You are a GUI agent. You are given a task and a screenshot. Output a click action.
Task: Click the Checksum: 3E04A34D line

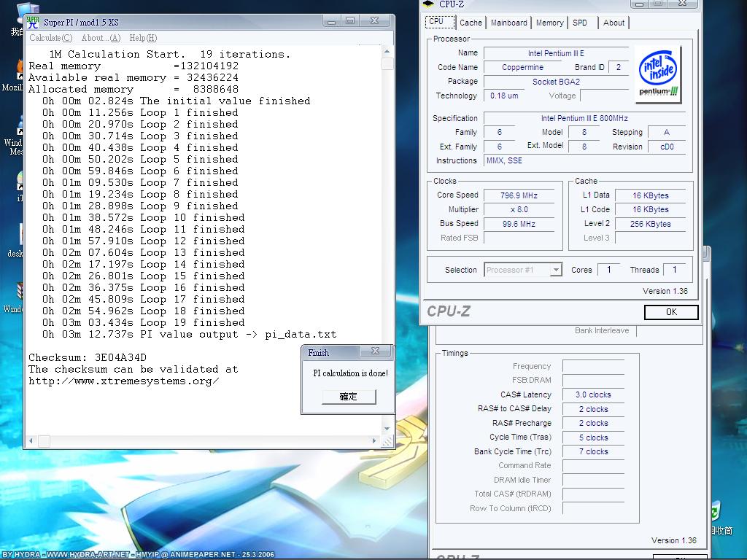88,357
